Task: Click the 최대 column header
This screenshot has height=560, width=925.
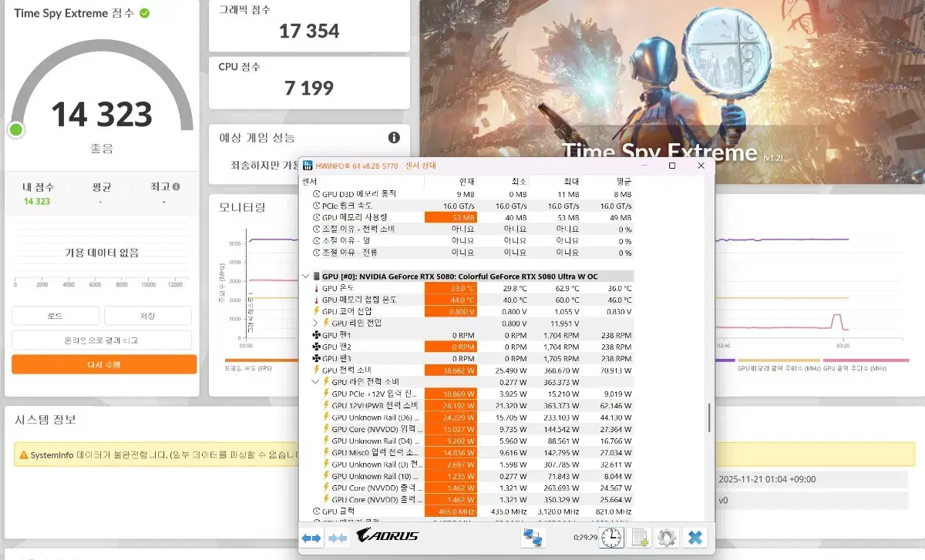Action: pyautogui.click(x=570, y=182)
